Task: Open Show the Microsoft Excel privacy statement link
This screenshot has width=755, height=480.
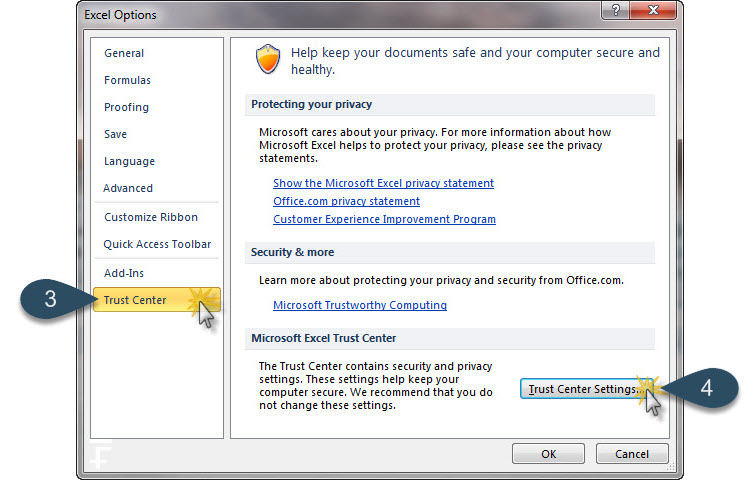Action: [x=383, y=183]
